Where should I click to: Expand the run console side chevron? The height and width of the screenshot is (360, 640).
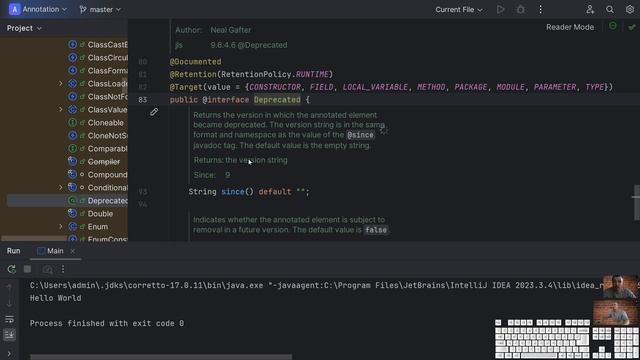click(x=9, y=353)
